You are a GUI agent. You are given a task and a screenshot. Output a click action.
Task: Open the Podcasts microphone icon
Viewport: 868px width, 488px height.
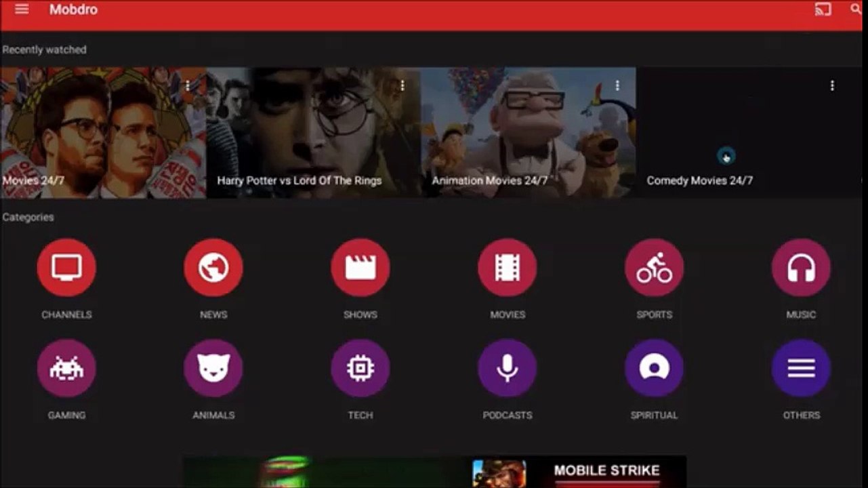[x=508, y=368]
